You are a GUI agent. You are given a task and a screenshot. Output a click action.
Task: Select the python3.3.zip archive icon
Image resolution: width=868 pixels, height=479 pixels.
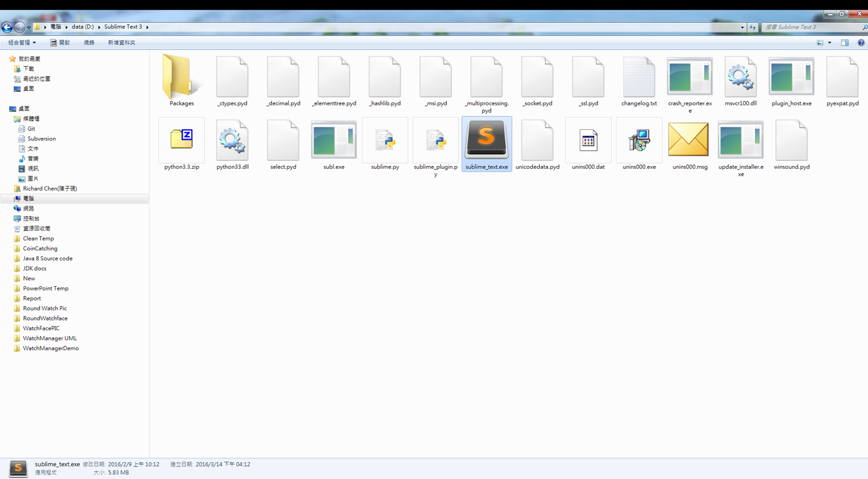[182, 139]
